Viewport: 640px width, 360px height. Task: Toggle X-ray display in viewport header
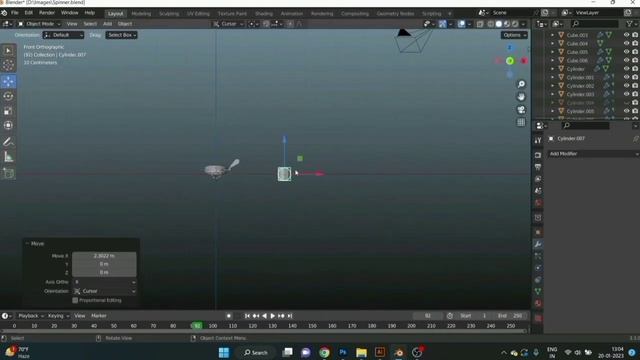click(480, 24)
